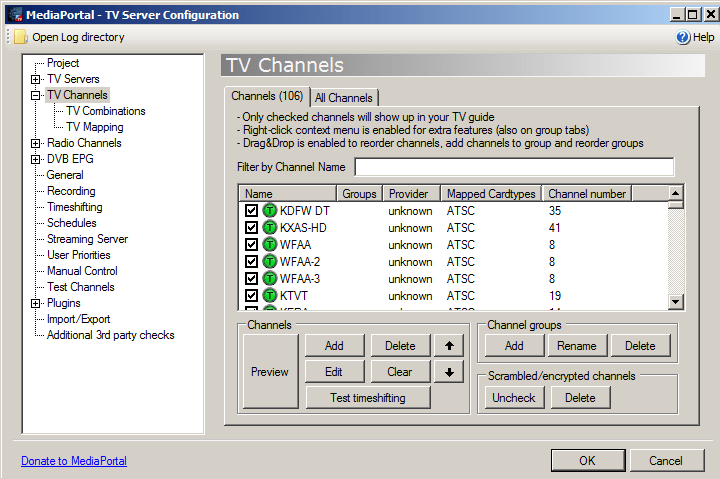Select Project in the tree
The image size is (720, 479).
63,63
